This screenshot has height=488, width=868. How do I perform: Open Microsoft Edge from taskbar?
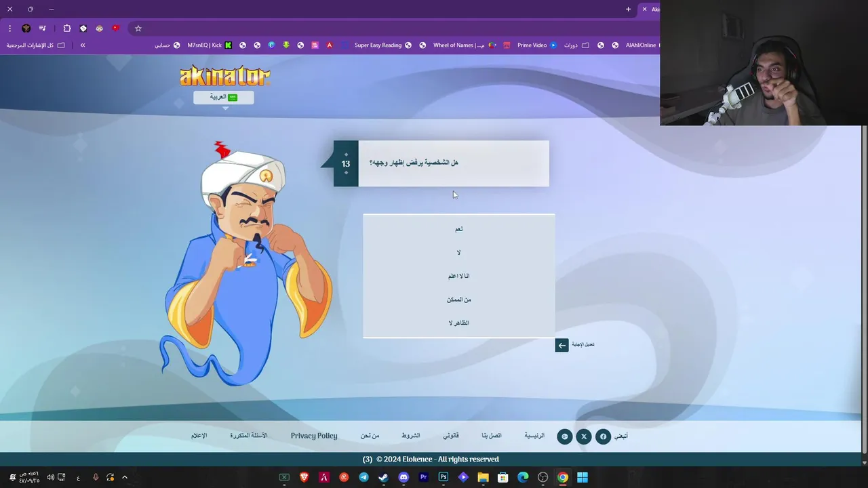pyautogui.click(x=523, y=477)
